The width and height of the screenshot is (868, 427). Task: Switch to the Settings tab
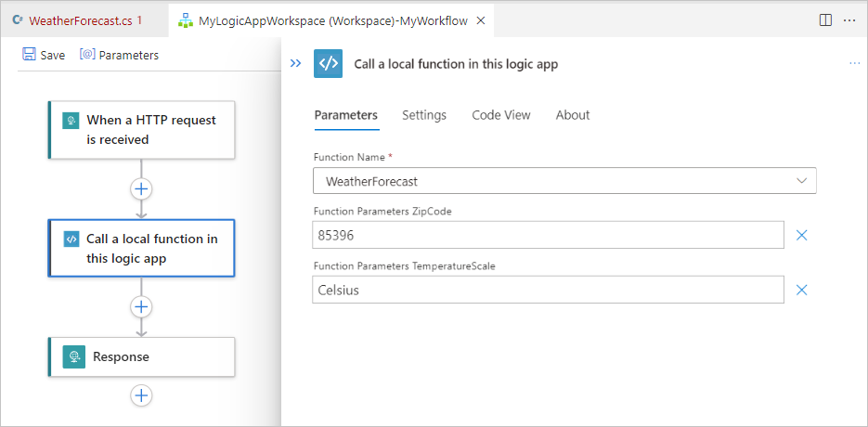[424, 115]
